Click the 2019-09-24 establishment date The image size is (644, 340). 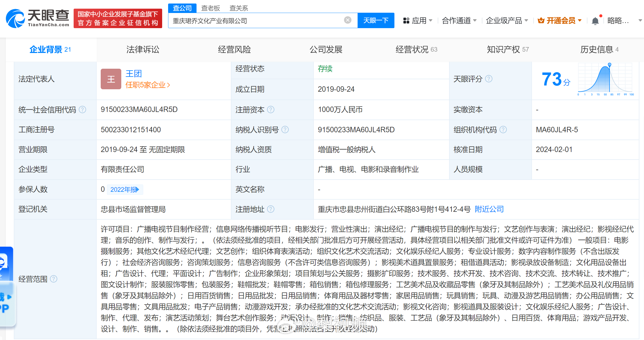coord(336,89)
